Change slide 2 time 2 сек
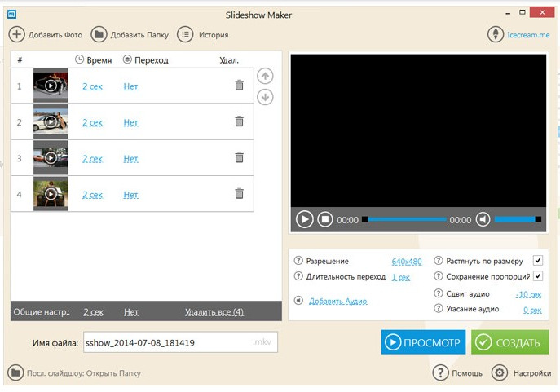This screenshot has height=392, width=560. pos(92,123)
